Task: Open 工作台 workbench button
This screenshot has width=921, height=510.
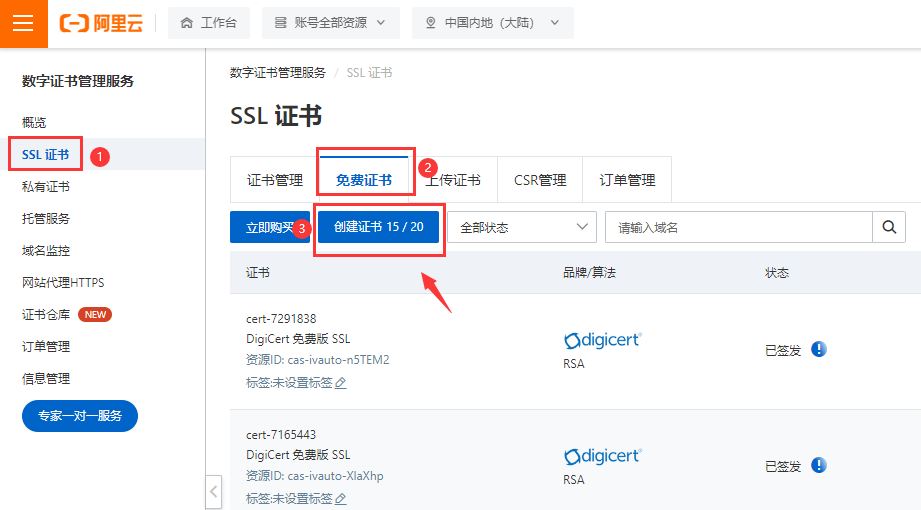Action: pos(209,23)
